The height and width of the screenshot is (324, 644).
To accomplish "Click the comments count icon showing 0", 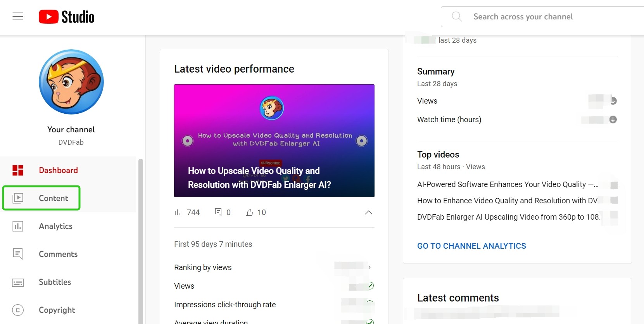I will point(218,212).
